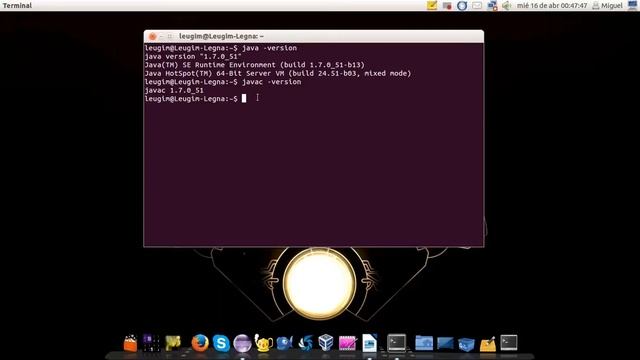The image size is (640, 360).
Task: Open the yellow sticky notes tray icon
Action: coord(432,5)
